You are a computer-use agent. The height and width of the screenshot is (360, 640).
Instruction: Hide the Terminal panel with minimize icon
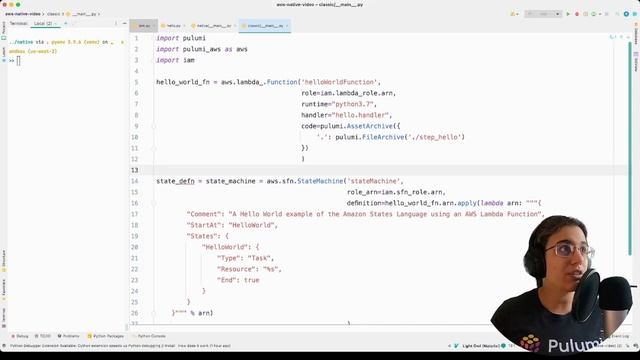click(124, 23)
